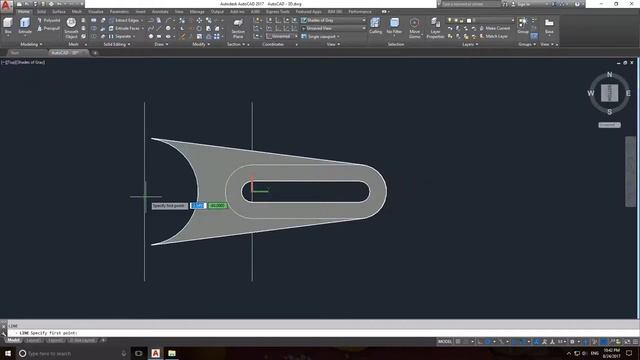This screenshot has height=360, width=640.
Task: Select the Move Gizmo tool
Action: [414, 28]
